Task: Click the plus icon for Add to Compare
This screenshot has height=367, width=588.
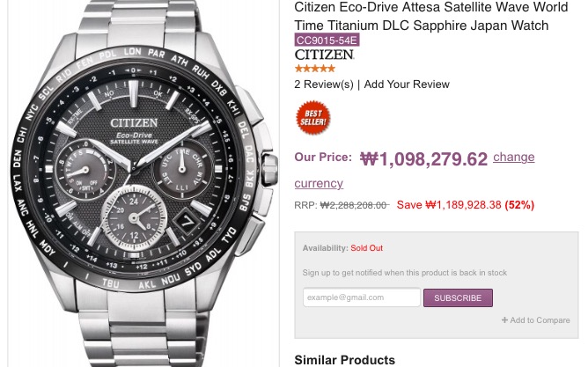Action: (x=504, y=320)
